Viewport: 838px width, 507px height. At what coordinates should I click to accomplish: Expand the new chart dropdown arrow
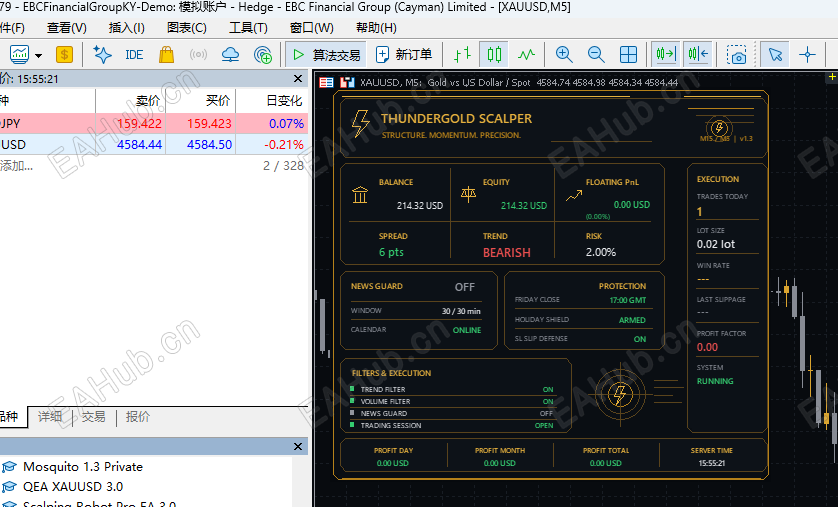(x=38, y=55)
